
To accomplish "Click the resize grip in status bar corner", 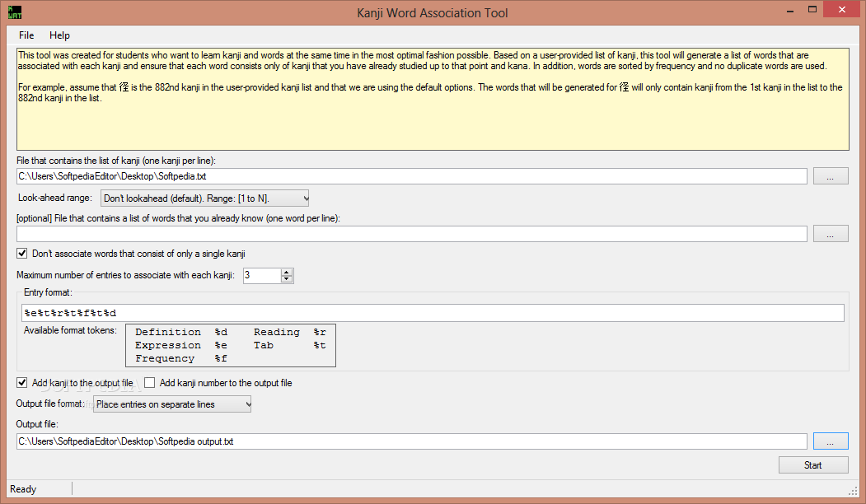I will point(853,491).
